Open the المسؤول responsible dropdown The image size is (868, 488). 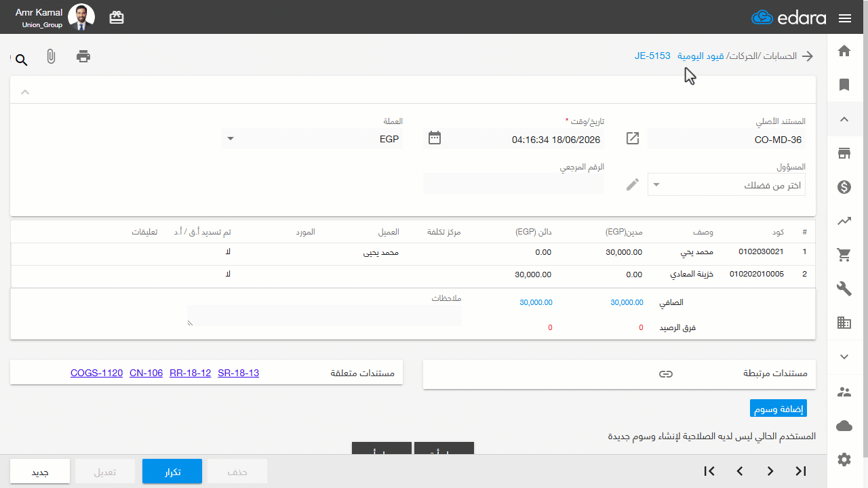726,185
